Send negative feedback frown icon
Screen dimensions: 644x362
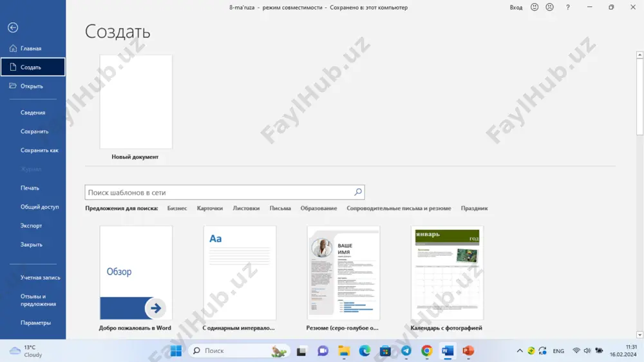[x=549, y=7]
